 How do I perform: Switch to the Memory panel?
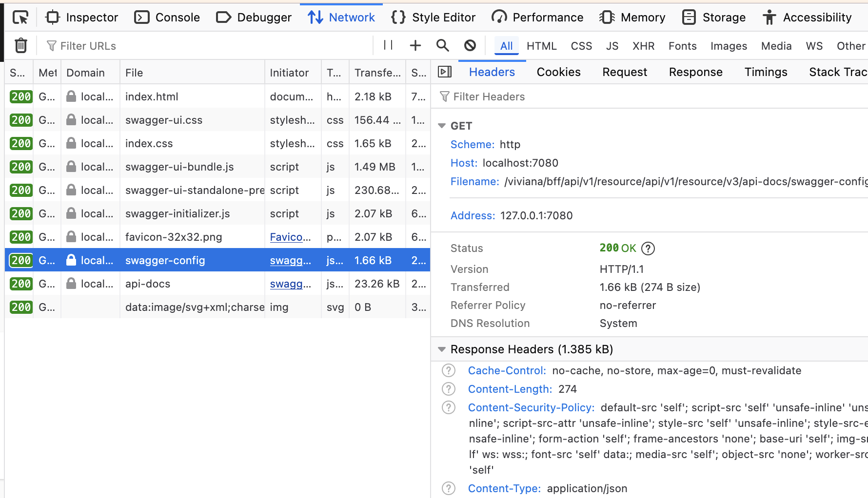[632, 18]
